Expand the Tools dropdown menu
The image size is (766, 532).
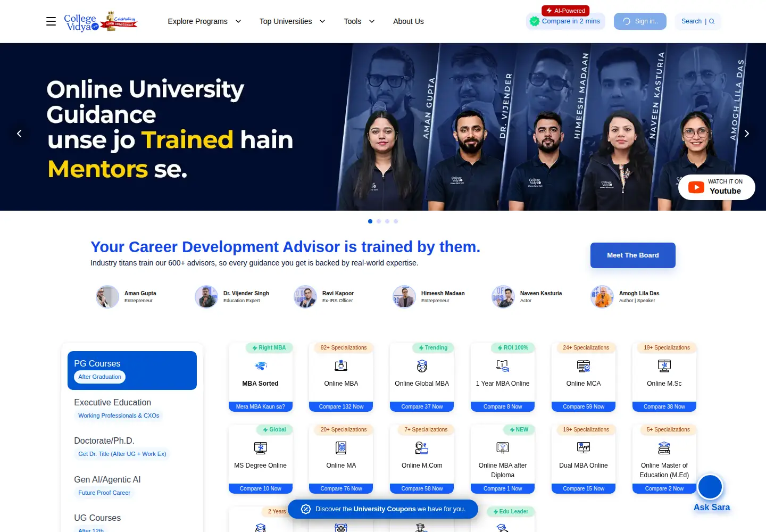pyautogui.click(x=360, y=21)
